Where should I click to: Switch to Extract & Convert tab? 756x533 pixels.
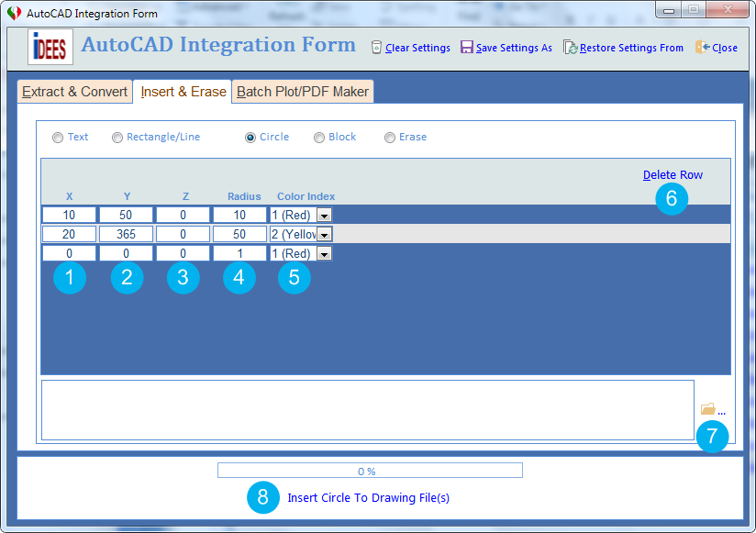click(74, 92)
